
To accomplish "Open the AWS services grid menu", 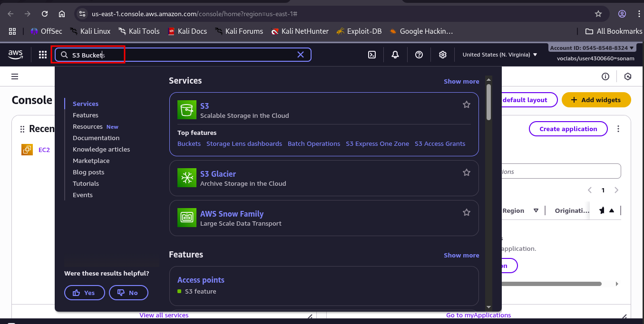I will point(43,55).
